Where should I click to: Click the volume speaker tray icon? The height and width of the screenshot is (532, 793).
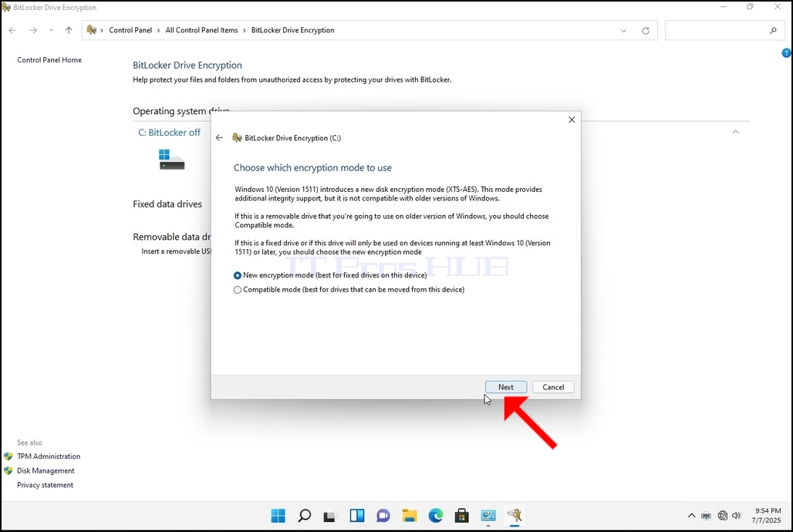tap(737, 516)
